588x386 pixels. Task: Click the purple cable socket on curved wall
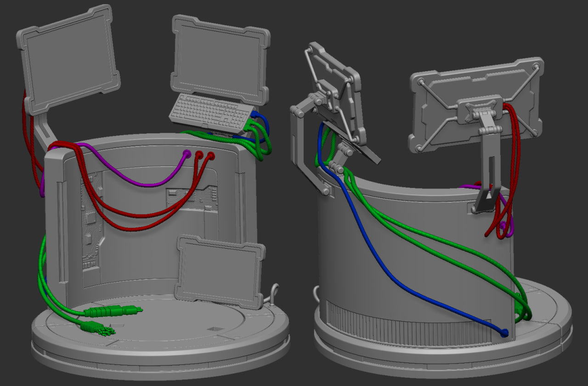coord(187,154)
